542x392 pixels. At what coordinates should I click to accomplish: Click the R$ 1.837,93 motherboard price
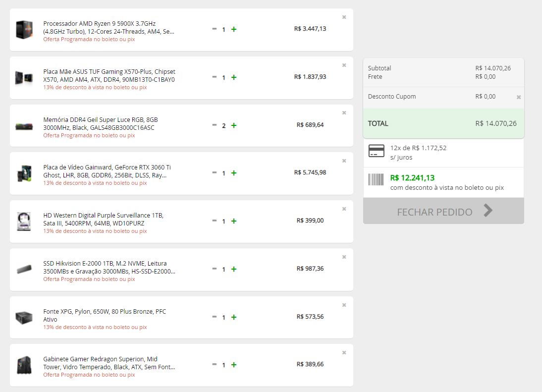[310, 77]
